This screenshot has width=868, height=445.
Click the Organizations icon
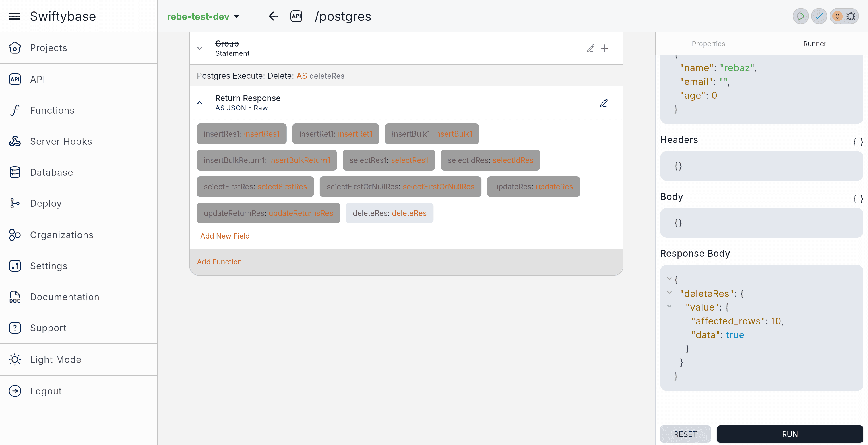[15, 235]
